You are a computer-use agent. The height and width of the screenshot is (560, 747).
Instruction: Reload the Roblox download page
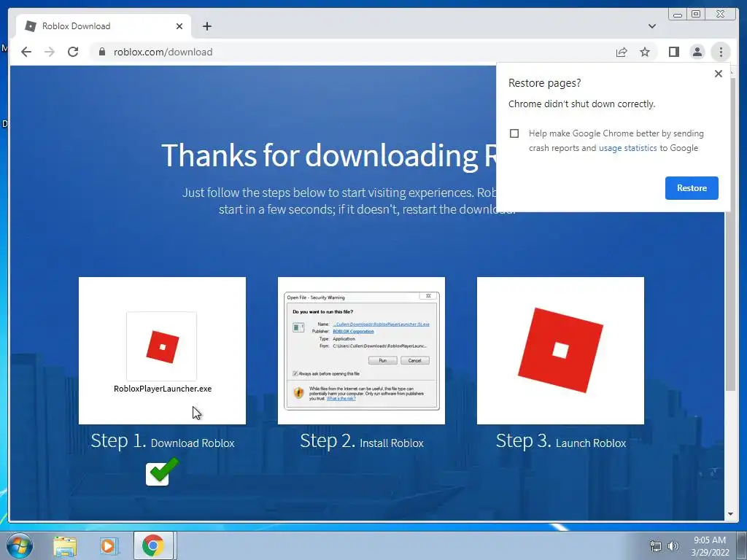tap(73, 52)
